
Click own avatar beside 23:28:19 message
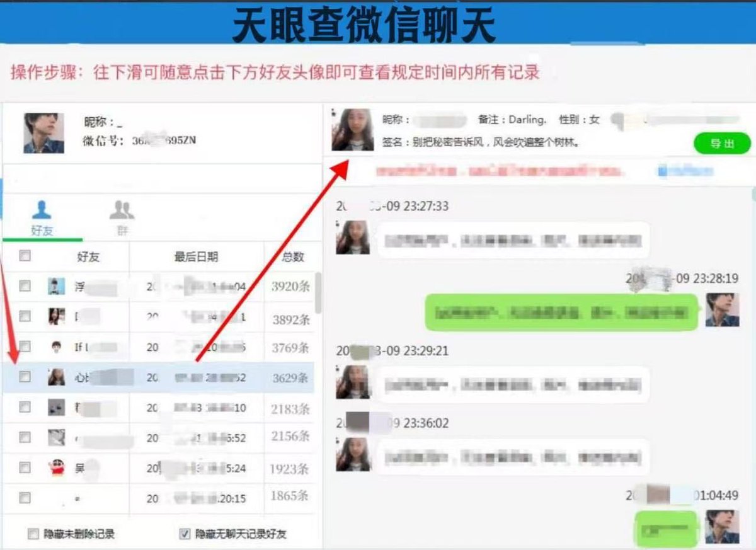(722, 309)
